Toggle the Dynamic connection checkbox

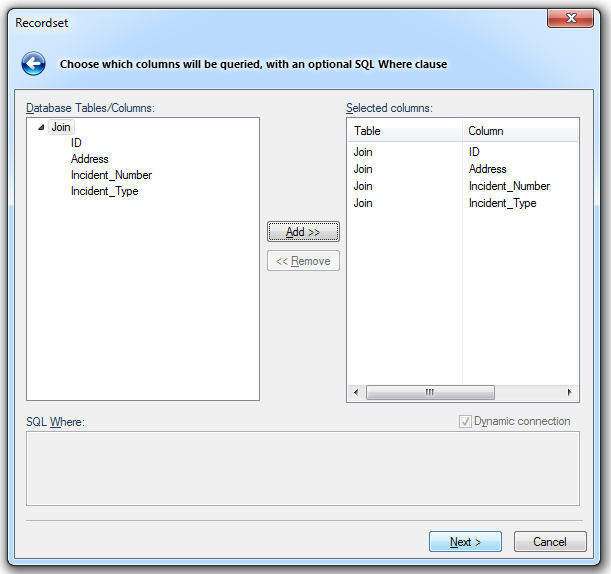tap(465, 421)
